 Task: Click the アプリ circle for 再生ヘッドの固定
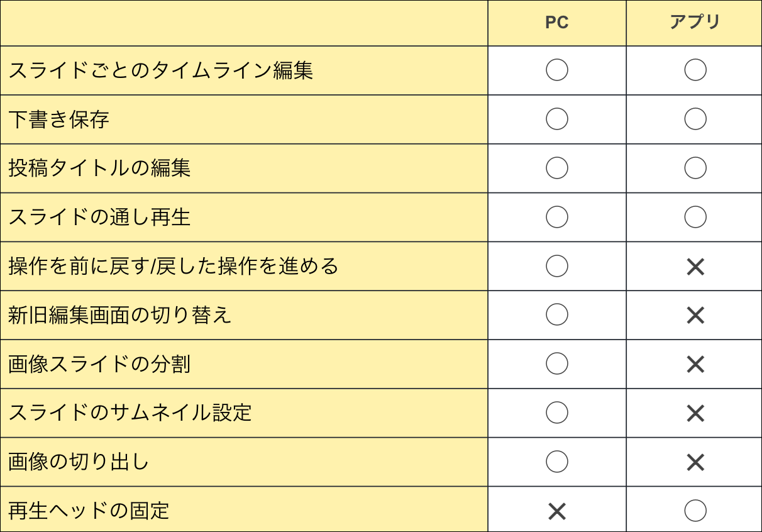695,511
